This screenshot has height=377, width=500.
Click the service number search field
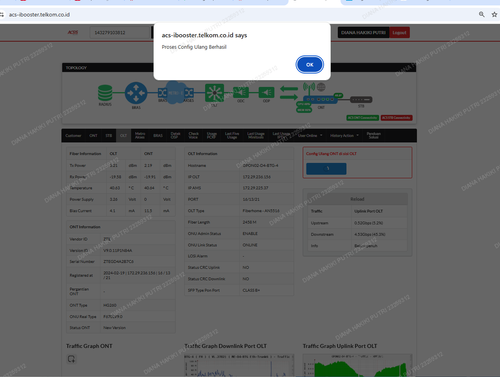(x=120, y=33)
